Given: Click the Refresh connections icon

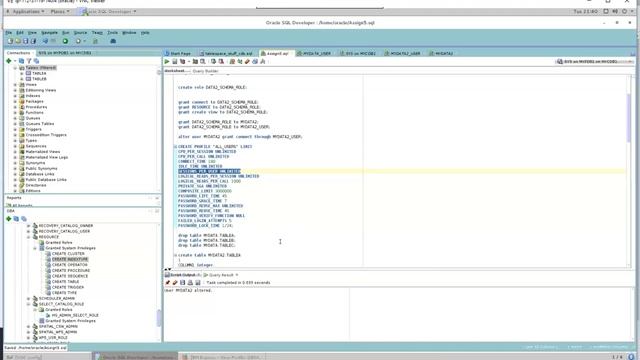Looking at the screenshot, I should [x=21, y=61].
